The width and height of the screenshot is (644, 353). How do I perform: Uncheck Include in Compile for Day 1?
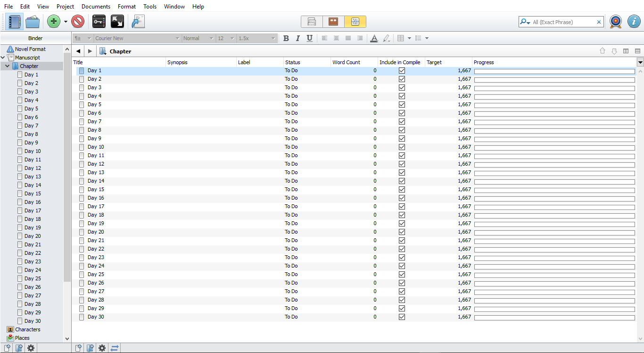pos(402,71)
